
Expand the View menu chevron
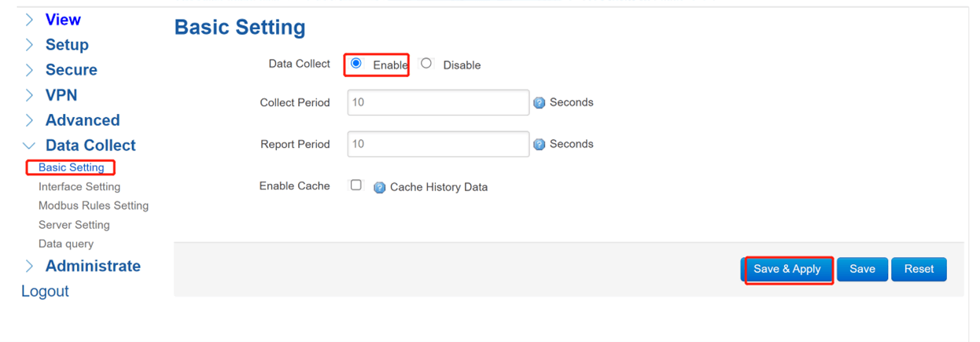pyautogui.click(x=29, y=20)
